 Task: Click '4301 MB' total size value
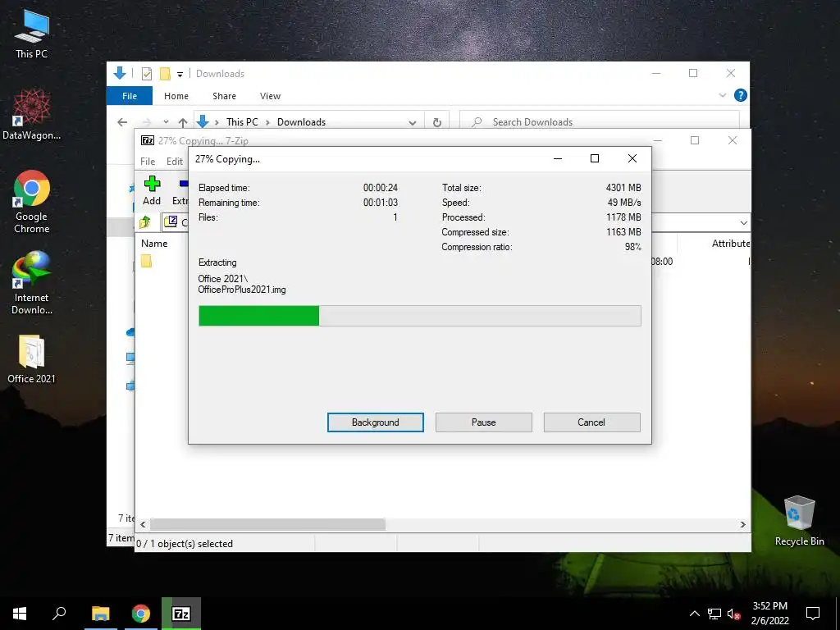point(623,188)
